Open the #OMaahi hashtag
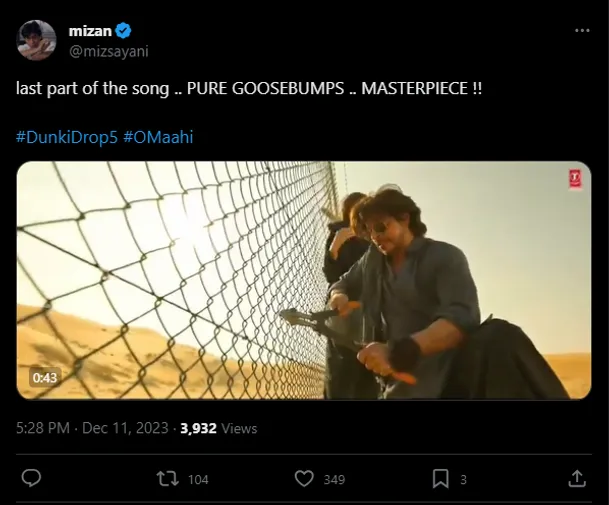Image resolution: width=609 pixels, height=505 pixels. click(158, 137)
